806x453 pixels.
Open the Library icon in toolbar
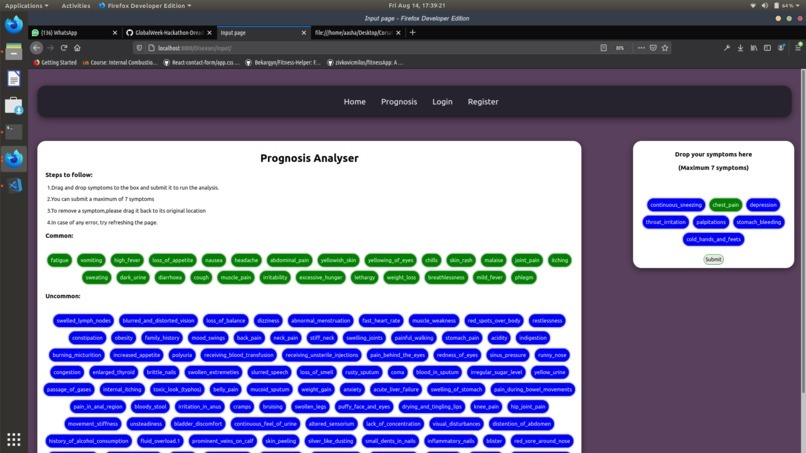coord(754,48)
